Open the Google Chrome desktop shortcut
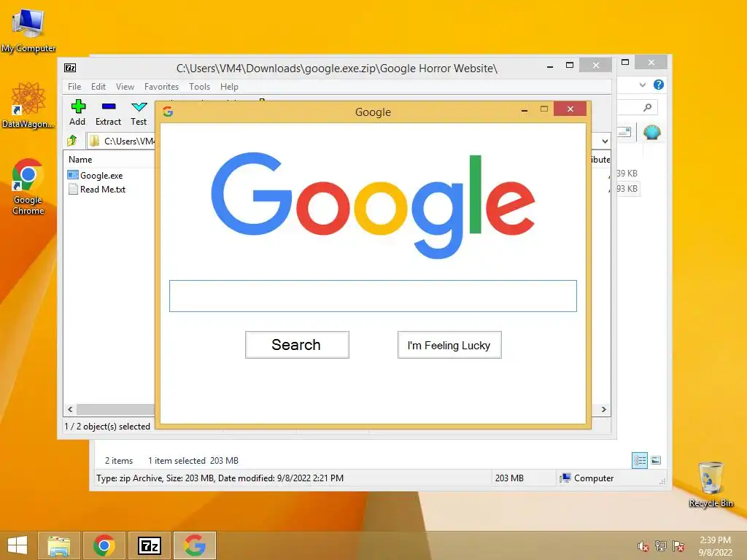The width and height of the screenshot is (747, 560). point(28,187)
